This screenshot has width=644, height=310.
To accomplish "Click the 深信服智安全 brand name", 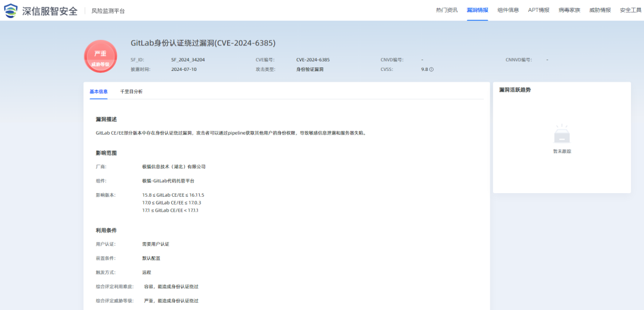I will pyautogui.click(x=49, y=11).
